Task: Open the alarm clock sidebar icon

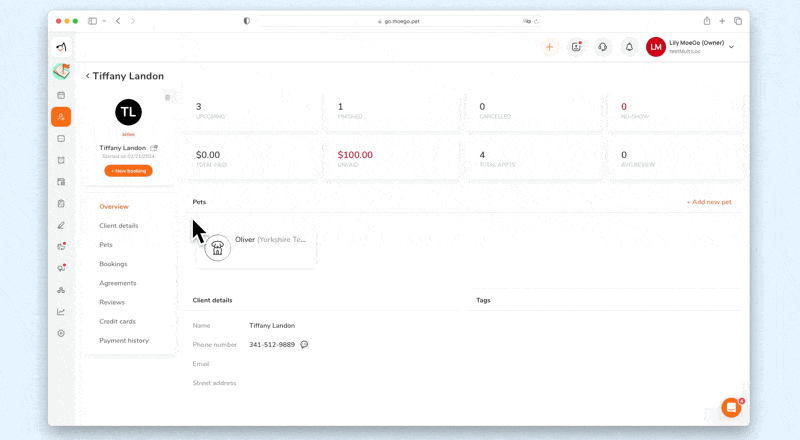Action: point(61,160)
